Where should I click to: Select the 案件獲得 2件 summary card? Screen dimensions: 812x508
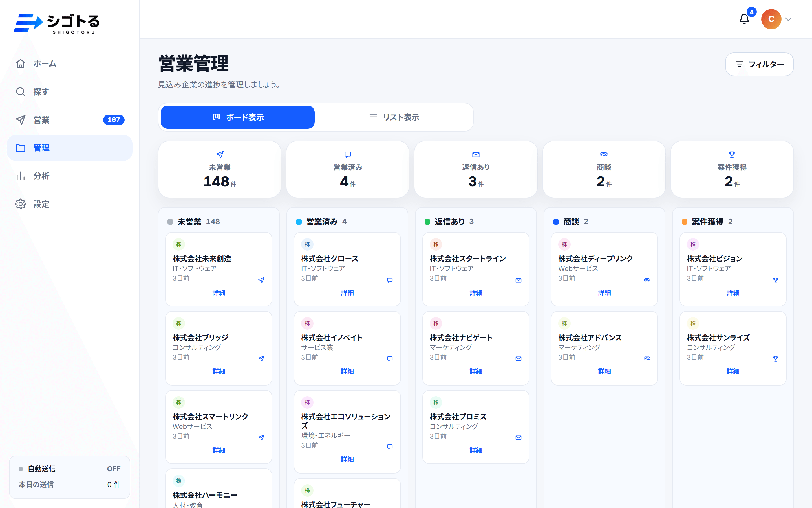click(x=732, y=169)
